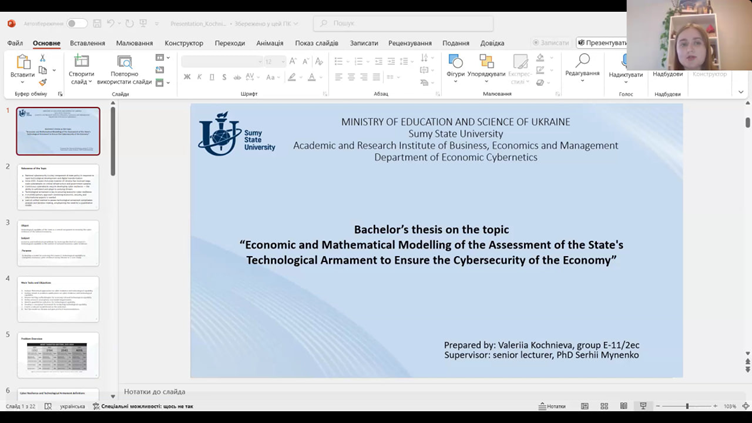Switch to the Переходи tab
Viewport: 752px width, 423px height.
pyautogui.click(x=230, y=43)
